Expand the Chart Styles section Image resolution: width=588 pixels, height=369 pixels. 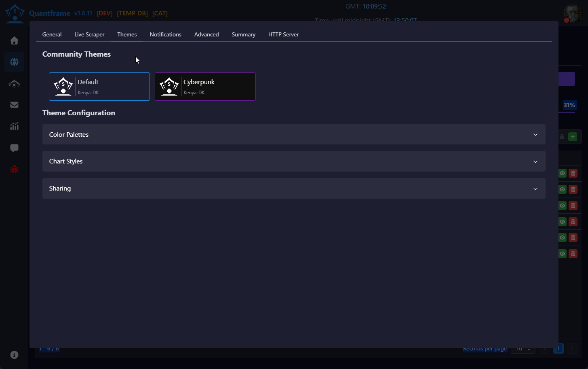point(294,161)
